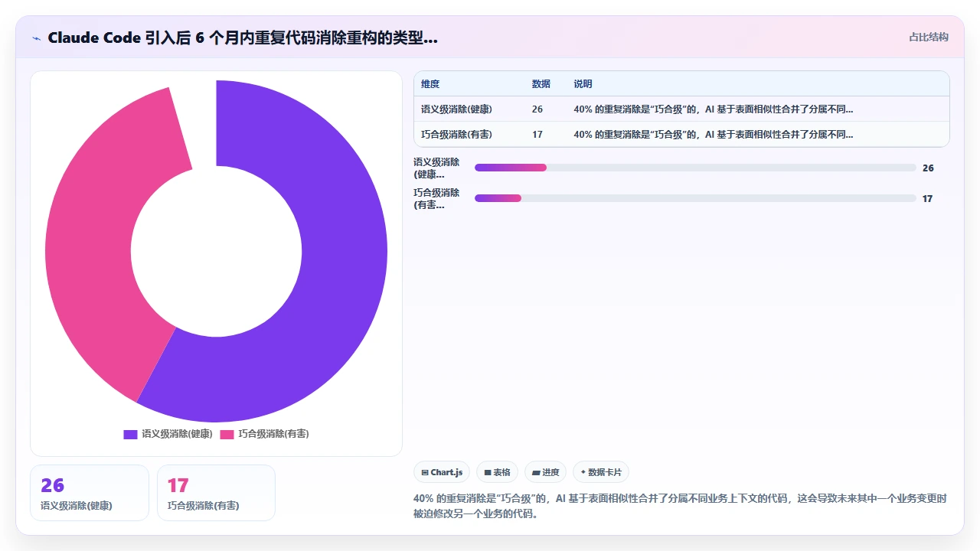
Task: Click the 占比结构 label in the header
Action: point(928,37)
